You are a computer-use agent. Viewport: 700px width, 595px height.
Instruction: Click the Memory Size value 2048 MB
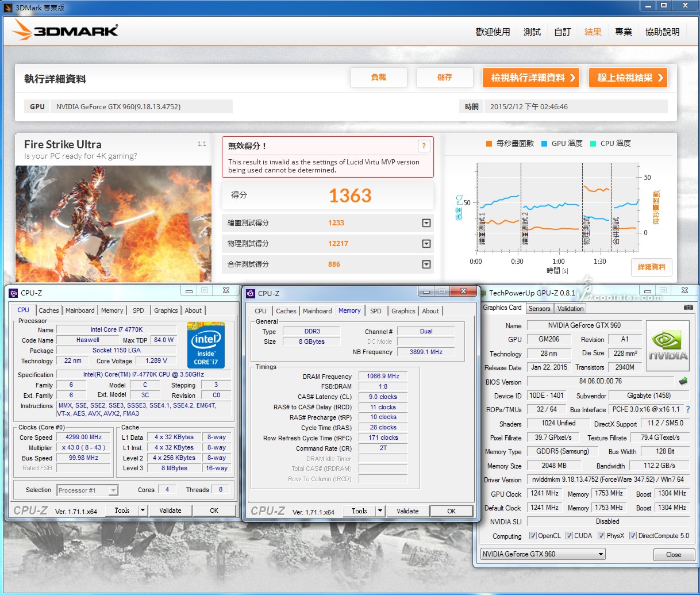pyautogui.click(x=554, y=466)
